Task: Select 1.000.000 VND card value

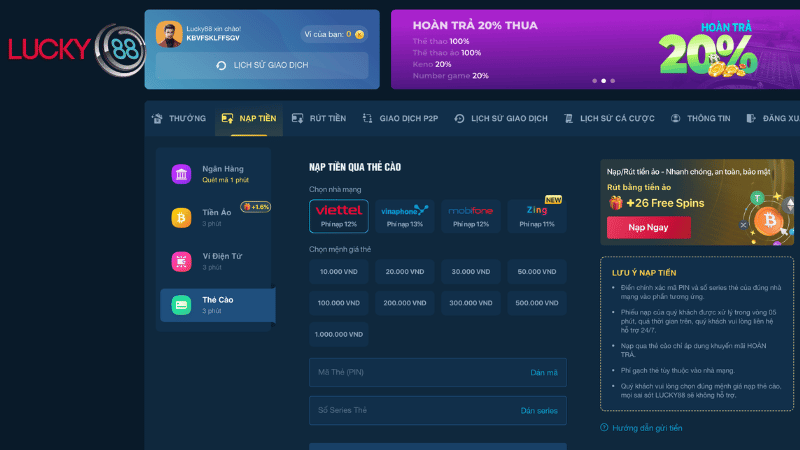Action: [339, 334]
